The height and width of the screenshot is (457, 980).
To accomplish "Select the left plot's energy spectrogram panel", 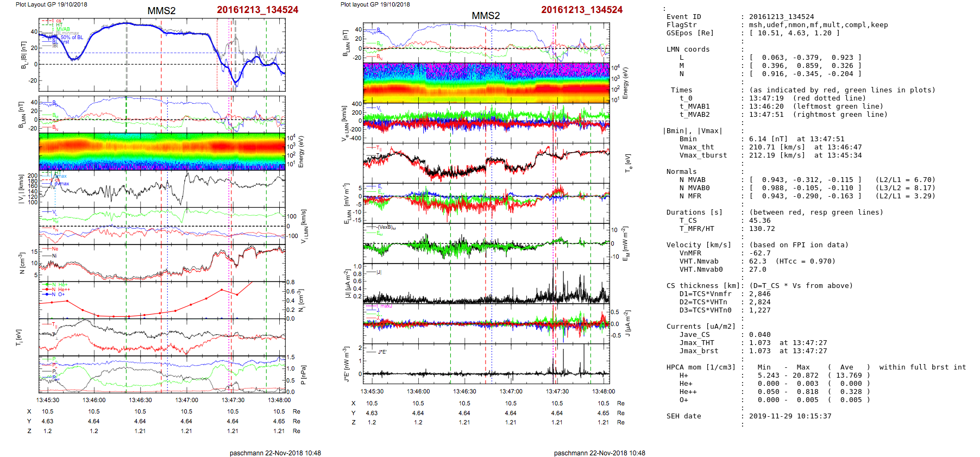I will [x=162, y=152].
